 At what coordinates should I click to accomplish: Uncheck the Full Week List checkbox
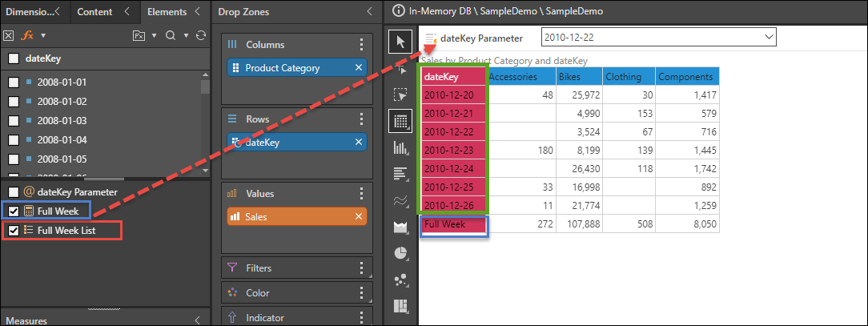(14, 231)
